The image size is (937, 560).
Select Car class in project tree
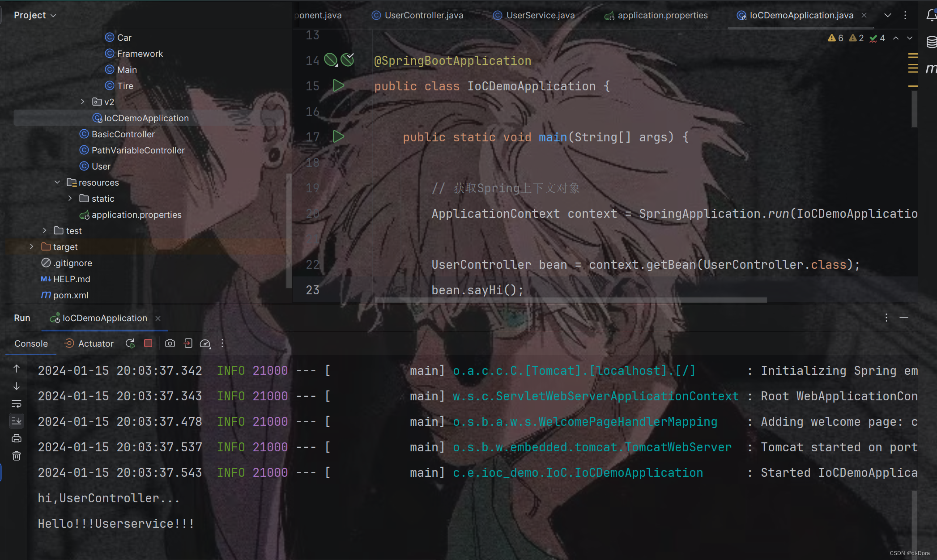[x=118, y=37]
